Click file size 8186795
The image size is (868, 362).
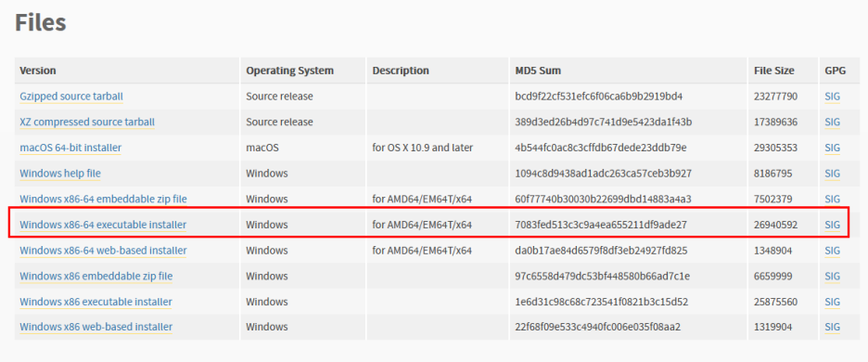pyautogui.click(x=772, y=174)
